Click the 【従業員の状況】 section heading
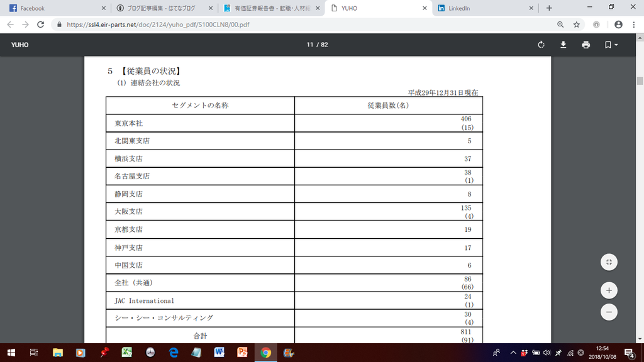The width and height of the screenshot is (644, 362). click(x=150, y=72)
